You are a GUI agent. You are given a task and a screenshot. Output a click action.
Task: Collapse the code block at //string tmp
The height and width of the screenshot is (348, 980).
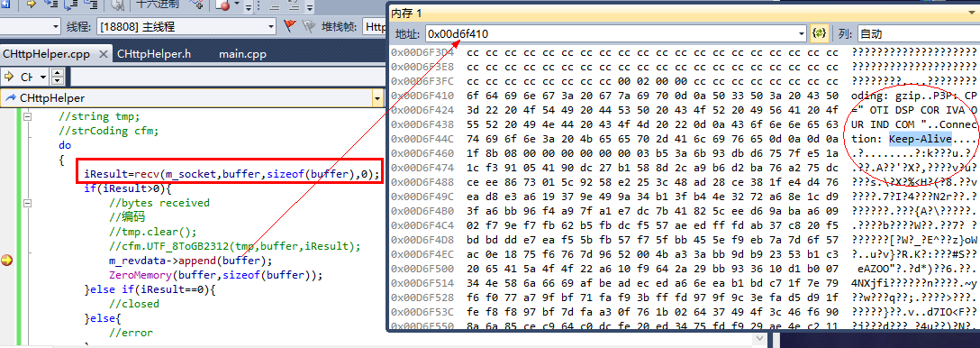(27, 116)
